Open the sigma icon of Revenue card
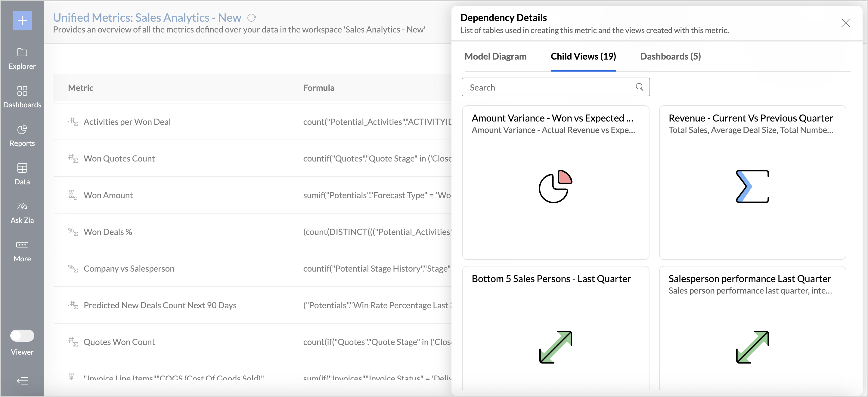Viewport: 868px width, 397px height. pos(752,186)
